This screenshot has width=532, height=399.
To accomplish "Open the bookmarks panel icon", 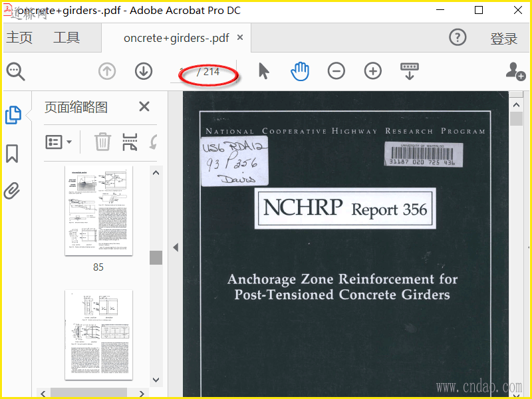I will 12,154.
